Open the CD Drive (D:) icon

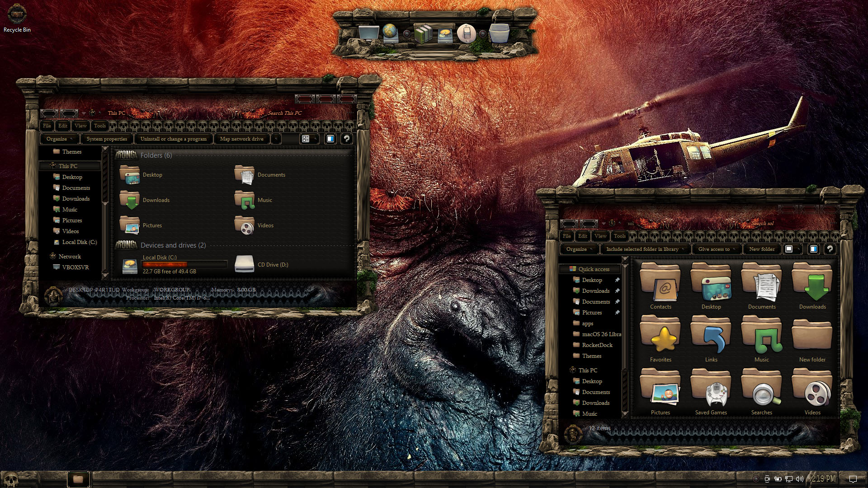coord(244,264)
